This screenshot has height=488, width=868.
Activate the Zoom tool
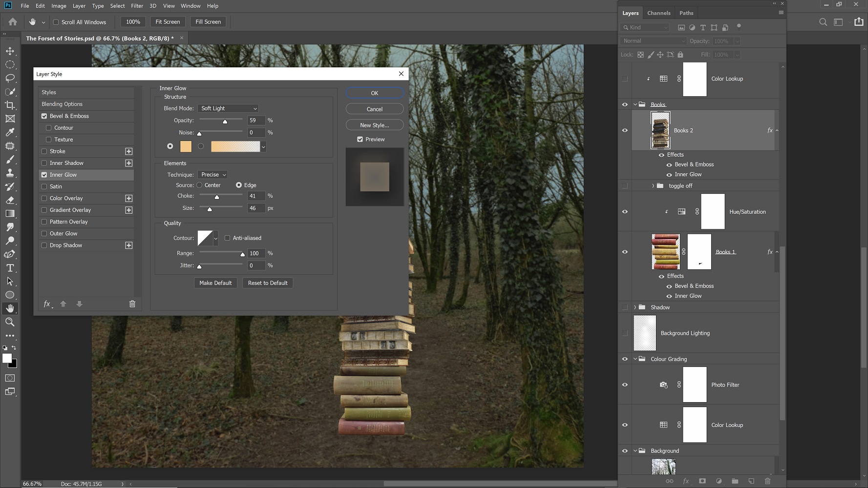(10, 322)
